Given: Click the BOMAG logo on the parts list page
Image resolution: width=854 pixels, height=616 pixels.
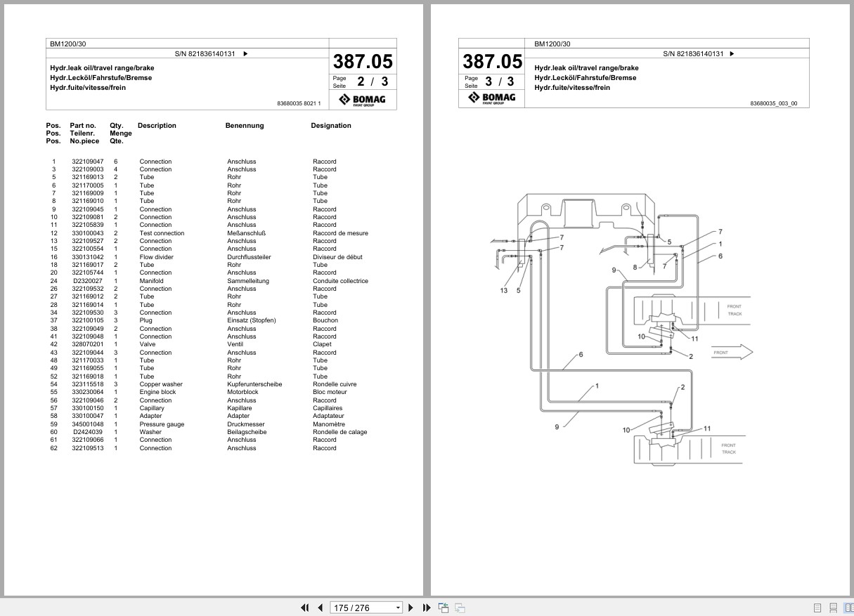Looking at the screenshot, I should click(363, 100).
